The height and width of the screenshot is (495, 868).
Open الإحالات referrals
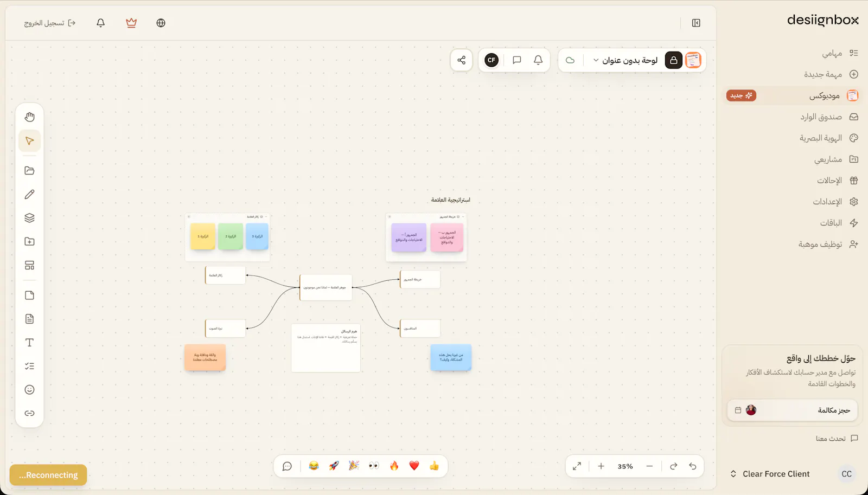838,181
